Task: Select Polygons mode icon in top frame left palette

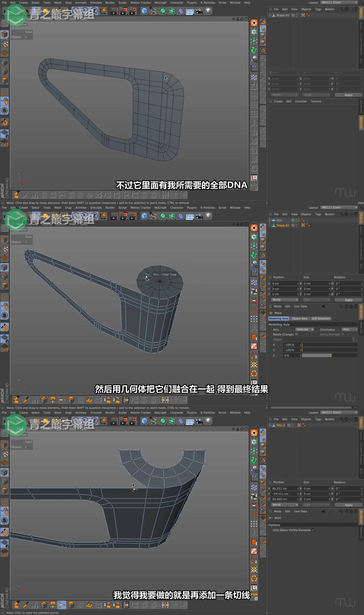Action: pyautogui.click(x=5, y=80)
